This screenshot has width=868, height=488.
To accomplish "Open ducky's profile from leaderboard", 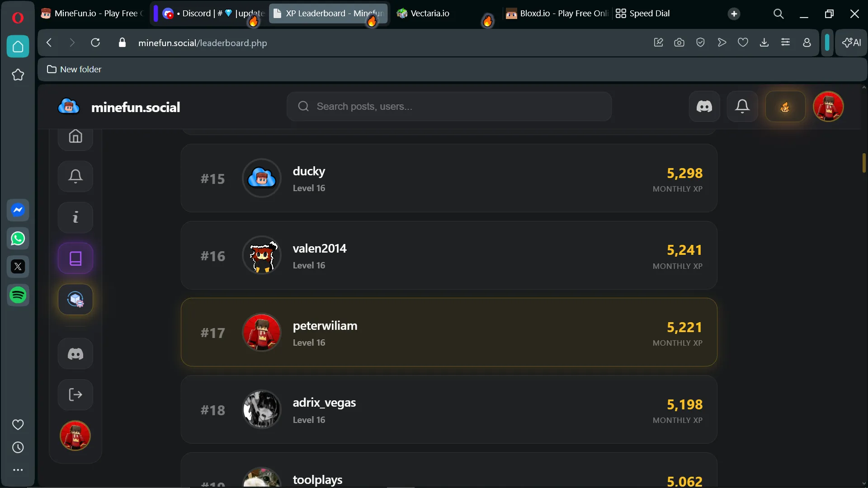I will coord(449,178).
